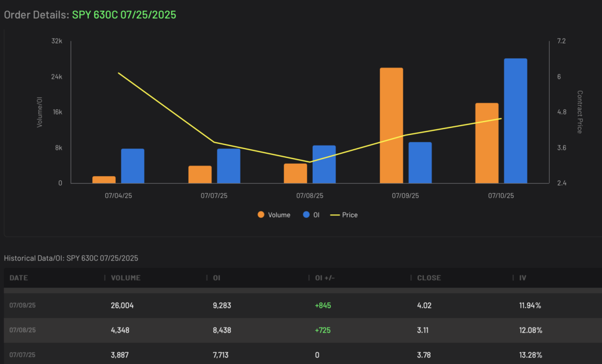Click the 07/09/25 x-axis label on chart
This screenshot has width=602, height=364.
coord(405,196)
